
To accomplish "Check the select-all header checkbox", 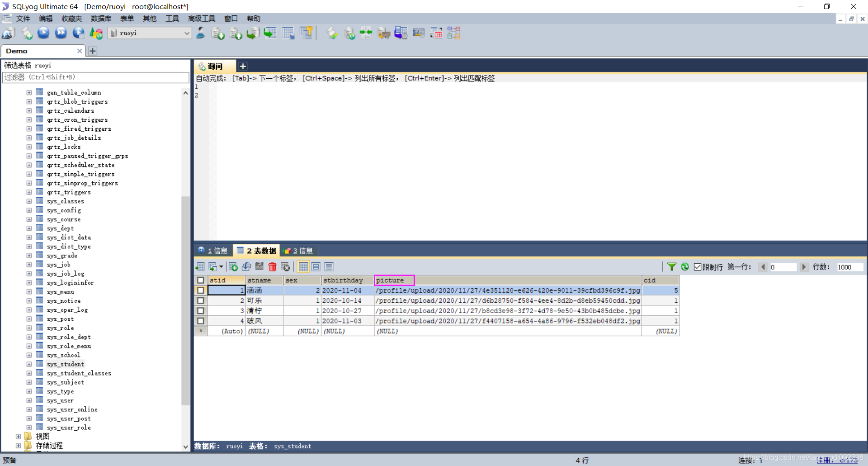I will [x=201, y=281].
